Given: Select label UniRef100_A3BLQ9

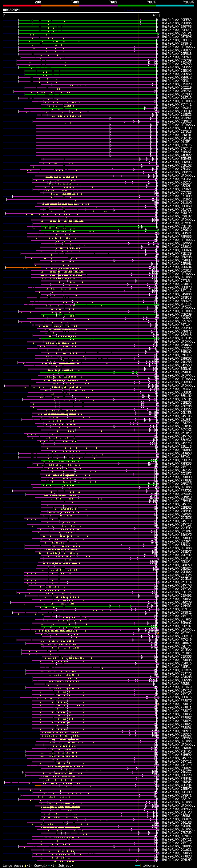Looking at the screenshot, I should click(x=177, y=111).
